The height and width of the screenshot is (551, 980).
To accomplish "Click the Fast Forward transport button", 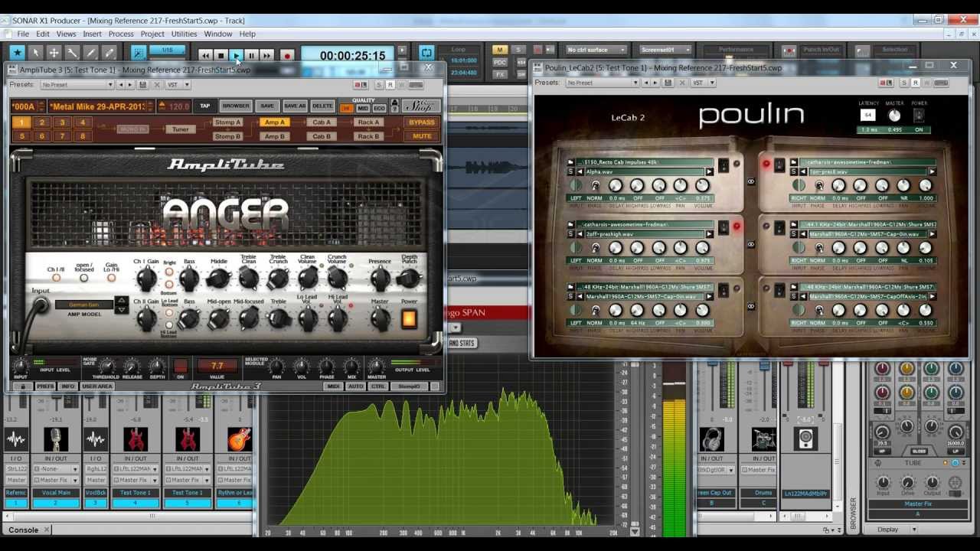I will tap(266, 55).
